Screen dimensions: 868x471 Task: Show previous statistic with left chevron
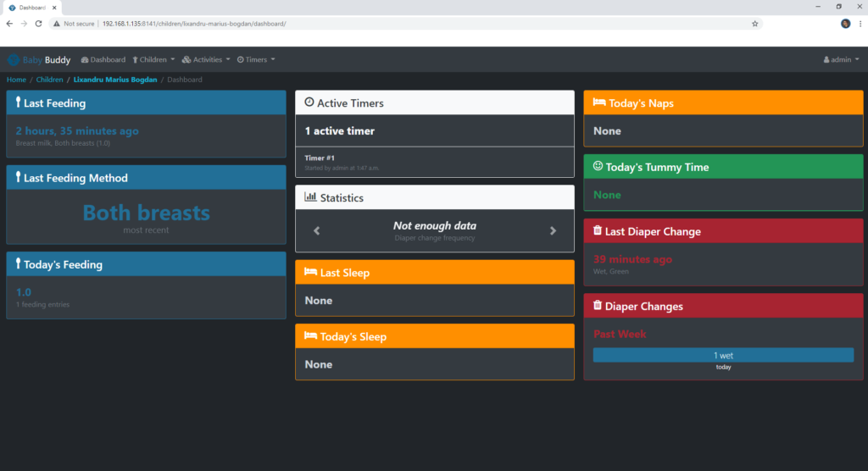pos(317,230)
